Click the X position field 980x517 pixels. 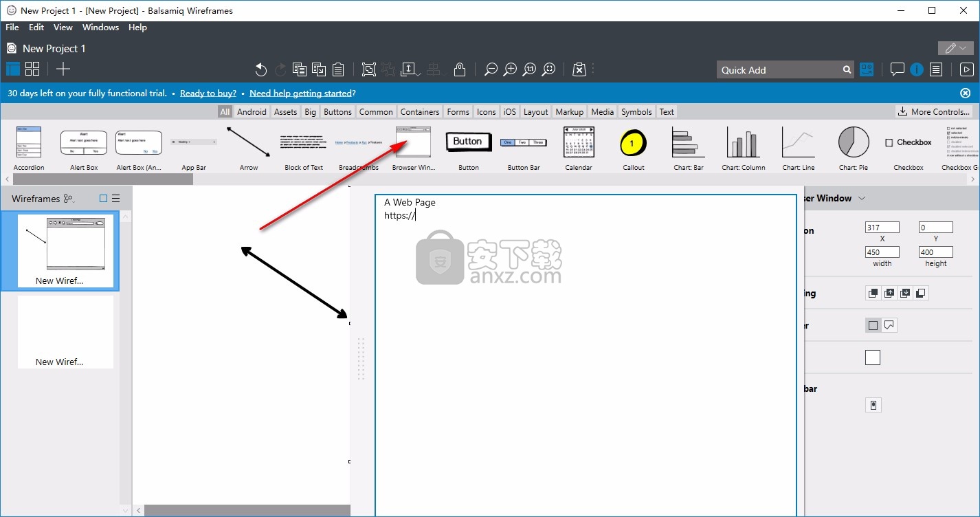point(882,228)
